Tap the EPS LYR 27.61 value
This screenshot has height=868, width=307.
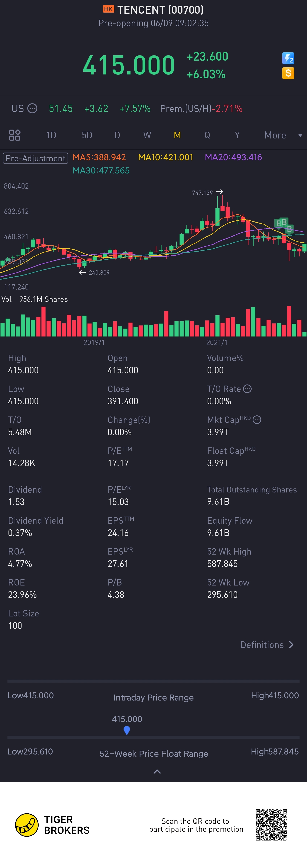[x=118, y=564]
